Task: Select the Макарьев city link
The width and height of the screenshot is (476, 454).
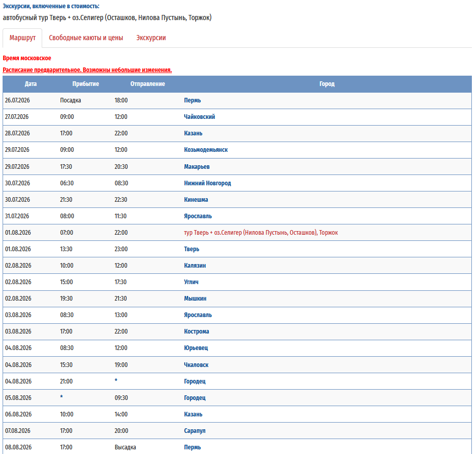Action: 197,167
